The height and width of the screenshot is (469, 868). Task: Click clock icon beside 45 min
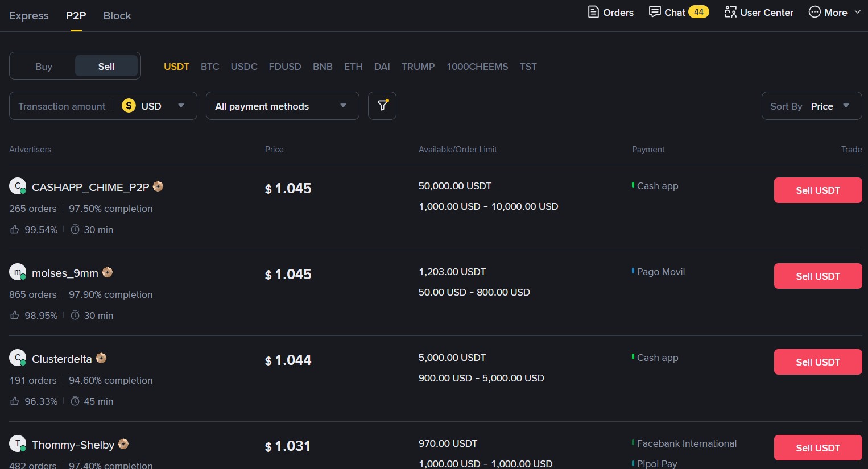point(75,401)
